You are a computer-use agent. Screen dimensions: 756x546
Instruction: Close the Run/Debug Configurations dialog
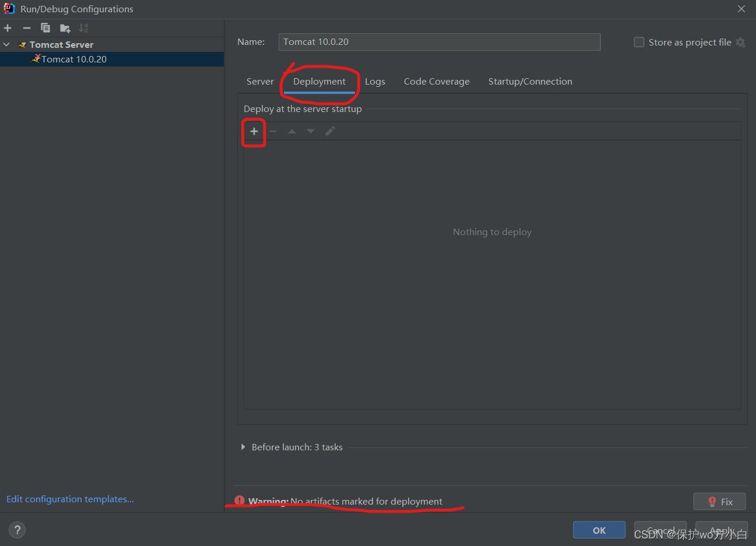[741, 9]
